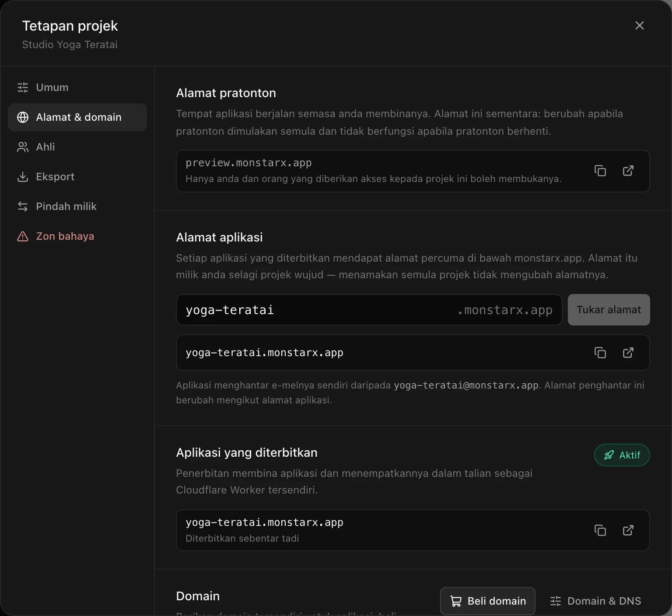Click the Alamat pratonton heading
Image resolution: width=672 pixels, height=616 pixels.
tap(226, 93)
